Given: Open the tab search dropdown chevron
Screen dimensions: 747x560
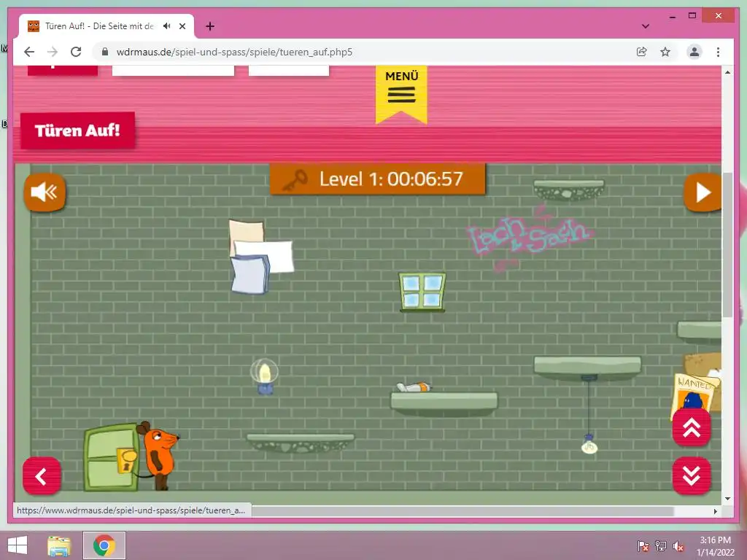Looking at the screenshot, I should pos(646,26).
